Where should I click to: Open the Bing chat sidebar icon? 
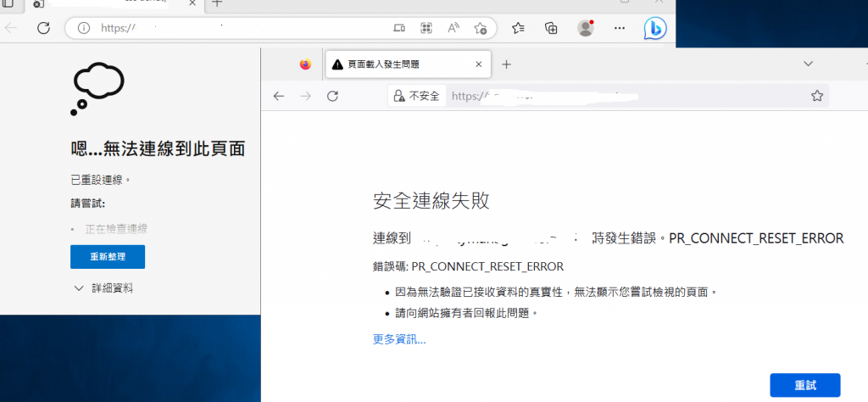pos(655,28)
